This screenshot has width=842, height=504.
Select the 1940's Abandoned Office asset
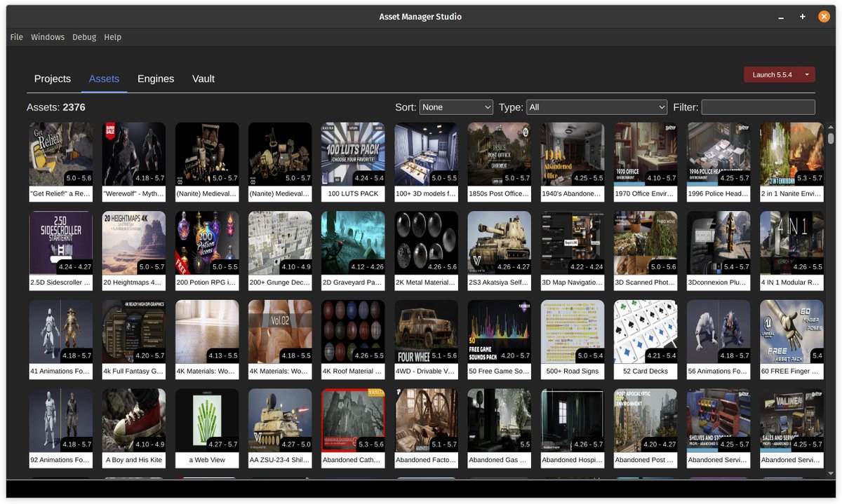click(x=572, y=162)
